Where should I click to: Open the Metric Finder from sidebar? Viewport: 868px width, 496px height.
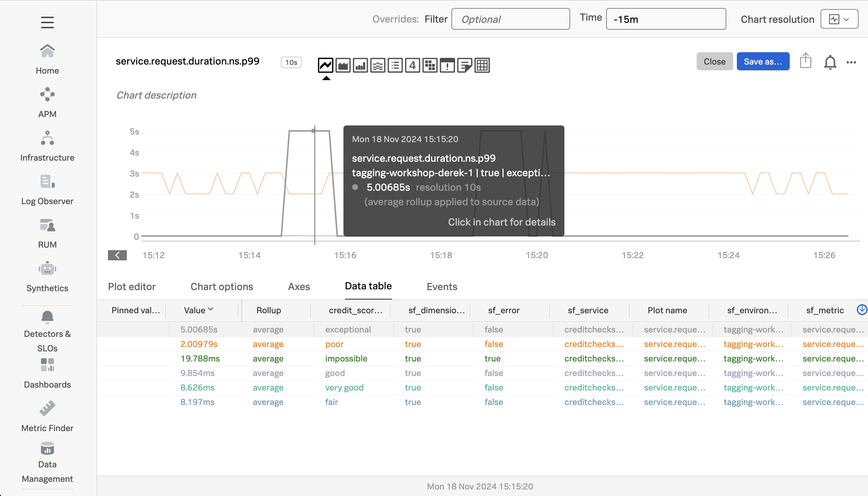point(47,416)
